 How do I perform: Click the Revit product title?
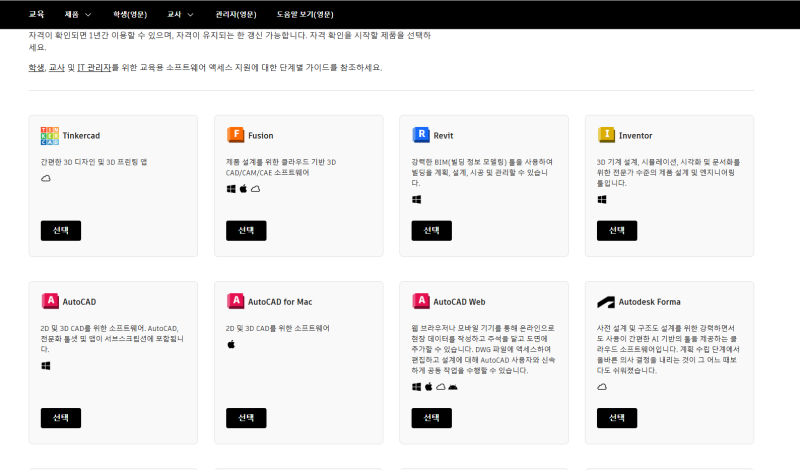click(443, 136)
